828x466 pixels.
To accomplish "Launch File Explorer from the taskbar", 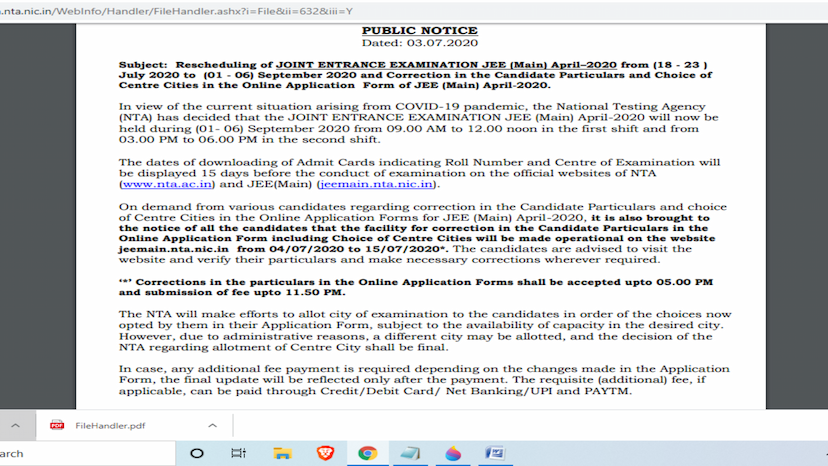I will point(281,453).
